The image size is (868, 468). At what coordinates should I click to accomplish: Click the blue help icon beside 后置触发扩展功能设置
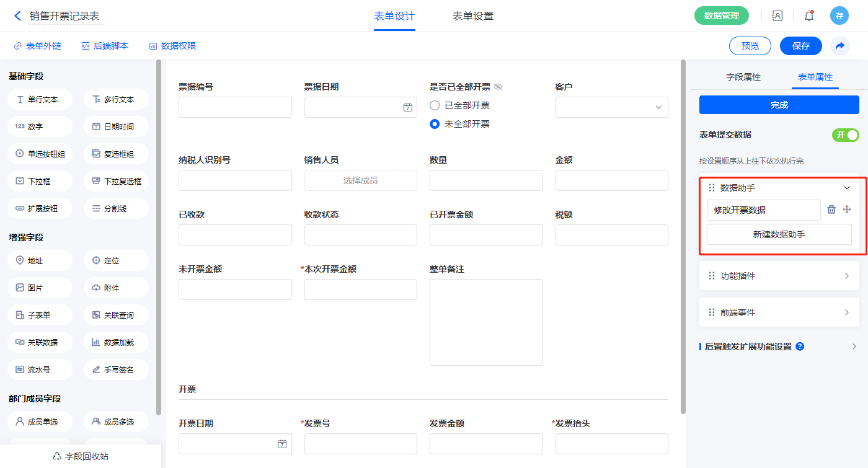click(800, 347)
